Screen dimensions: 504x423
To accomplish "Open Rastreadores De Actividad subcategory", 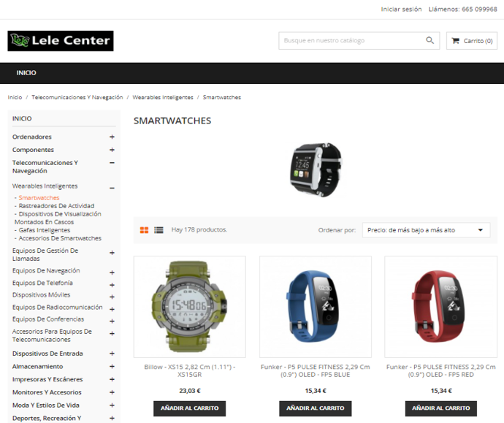I will 56,206.
